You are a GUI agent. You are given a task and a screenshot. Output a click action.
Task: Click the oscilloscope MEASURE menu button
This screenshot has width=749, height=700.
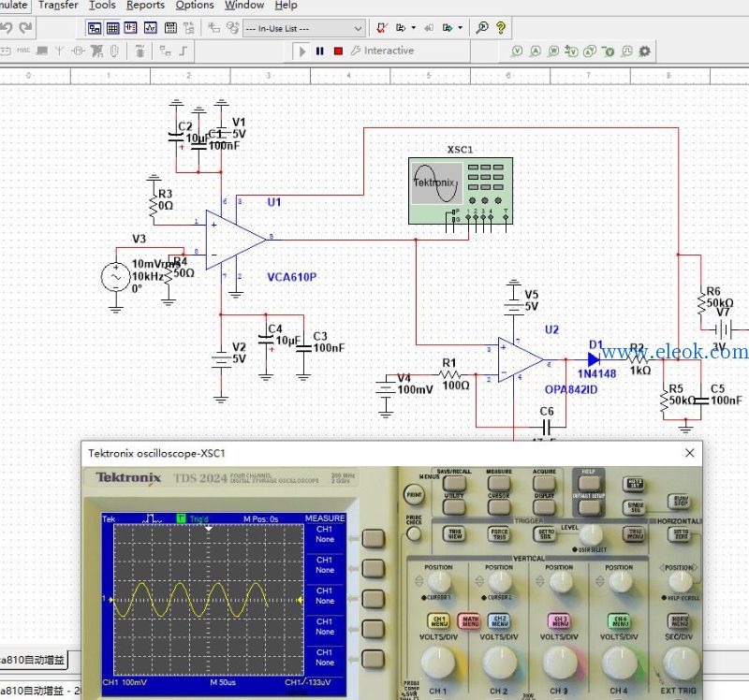click(x=499, y=483)
